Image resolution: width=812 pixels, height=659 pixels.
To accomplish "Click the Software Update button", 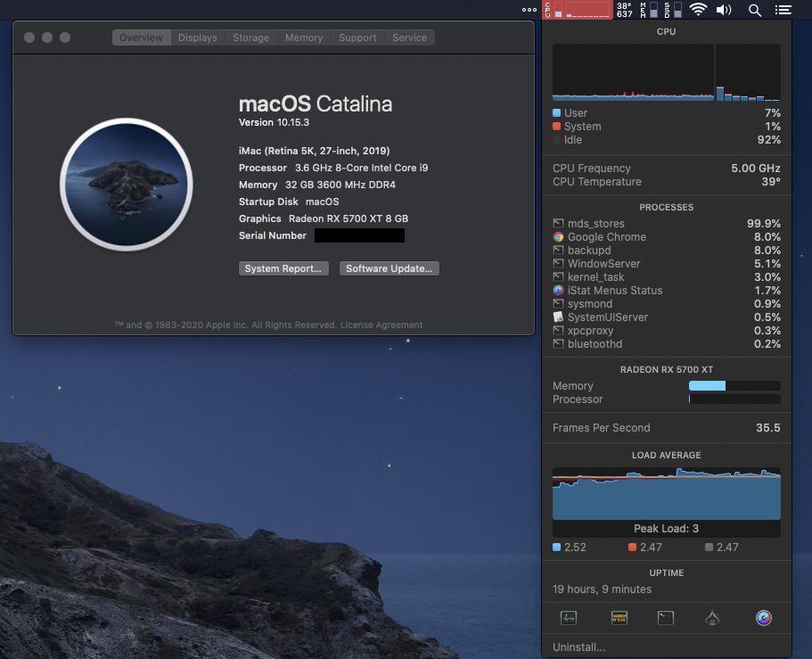I will [389, 268].
